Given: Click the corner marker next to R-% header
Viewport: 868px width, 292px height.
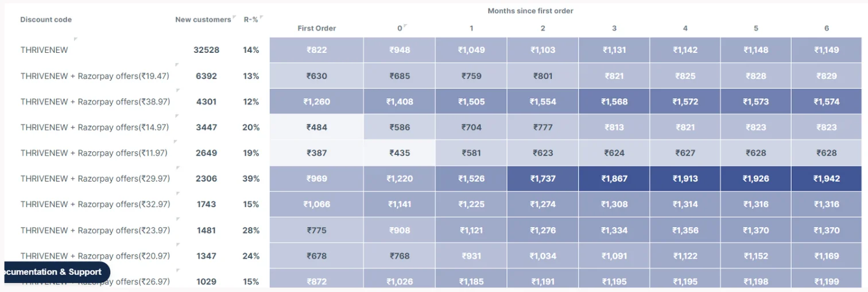Looking at the screenshot, I should tap(262, 18).
